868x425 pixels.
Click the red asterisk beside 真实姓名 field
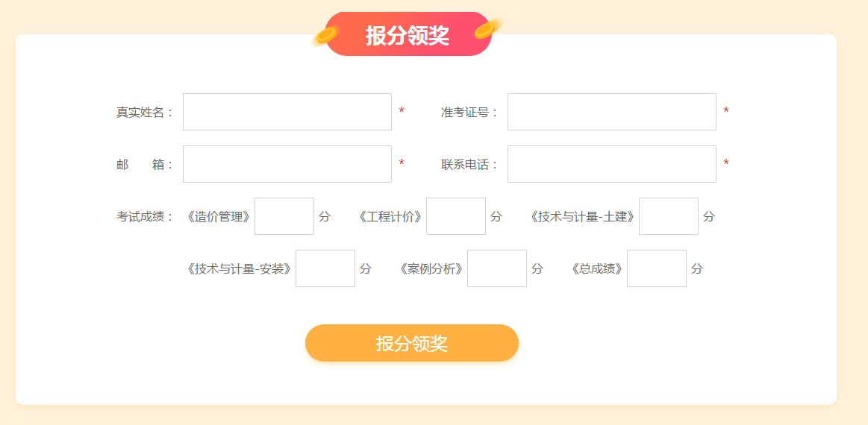pos(402,112)
